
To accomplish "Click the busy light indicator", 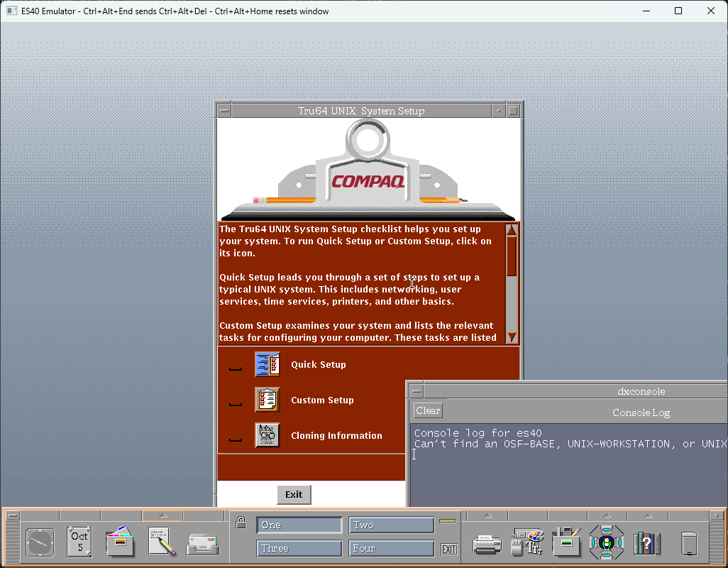I will coord(448,521).
